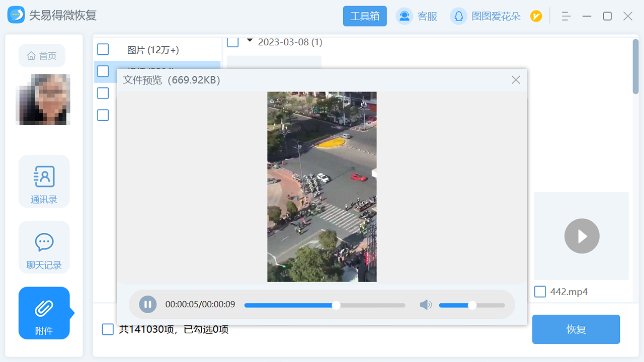Mute the preview volume speaker icon
Viewport: 644px width, 362px height.
[426, 305]
